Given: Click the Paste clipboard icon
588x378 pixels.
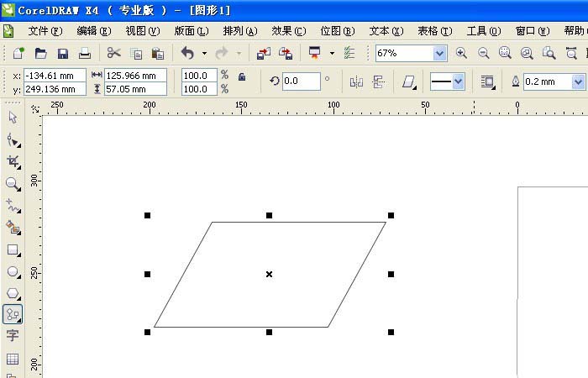Looking at the screenshot, I should (x=158, y=54).
